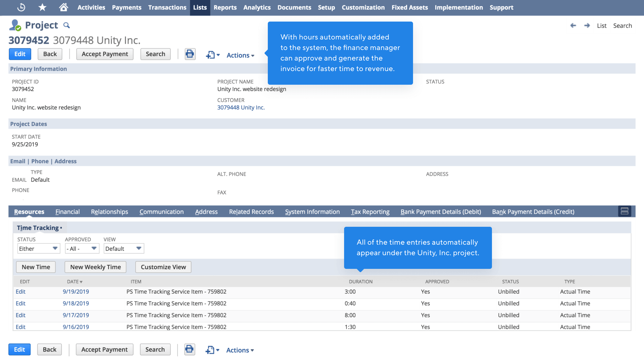This screenshot has width=644, height=362.
Task: Open the Activities menu
Action: (x=91, y=7)
